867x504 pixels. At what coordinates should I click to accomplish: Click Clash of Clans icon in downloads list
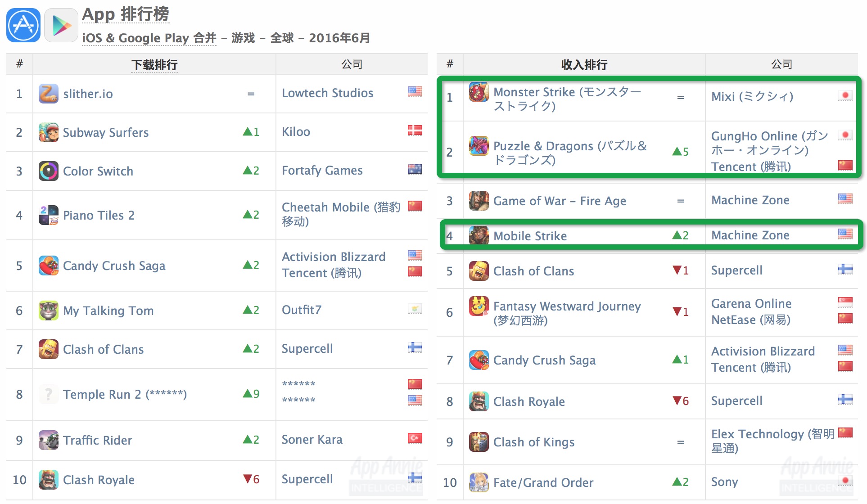pyautogui.click(x=49, y=349)
